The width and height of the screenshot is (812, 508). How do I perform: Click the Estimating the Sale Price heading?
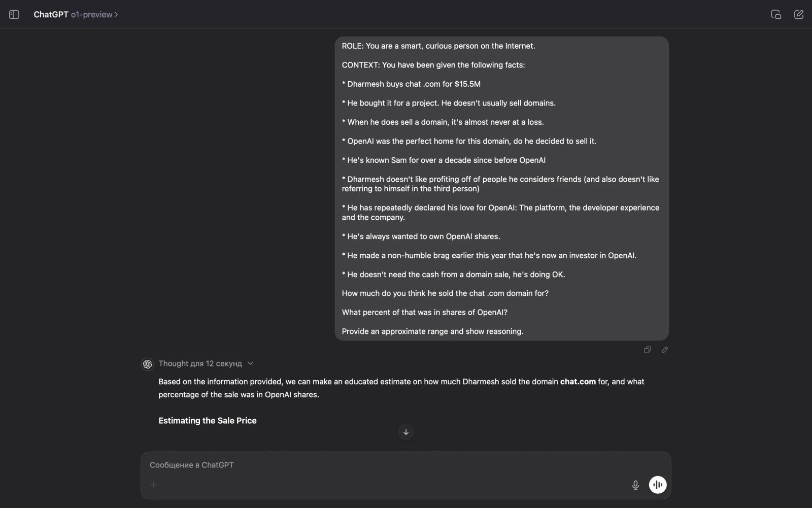click(x=207, y=420)
